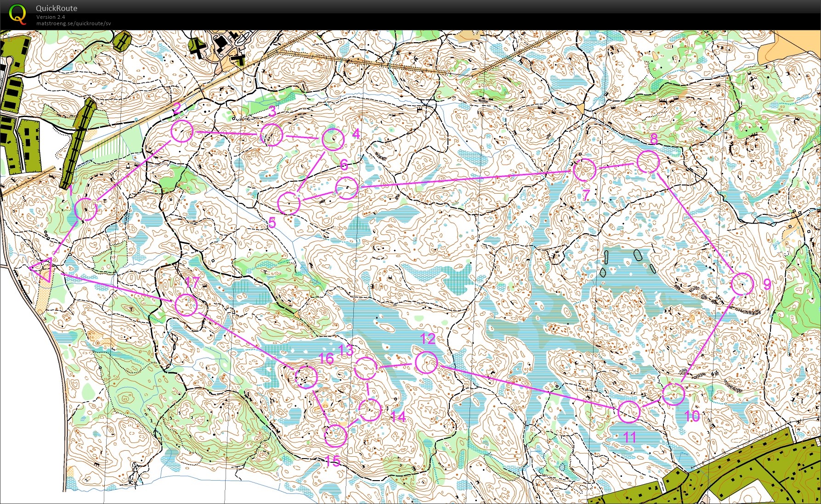Click the number label "17"
Screen dimensions: 821x504
[x=192, y=283]
